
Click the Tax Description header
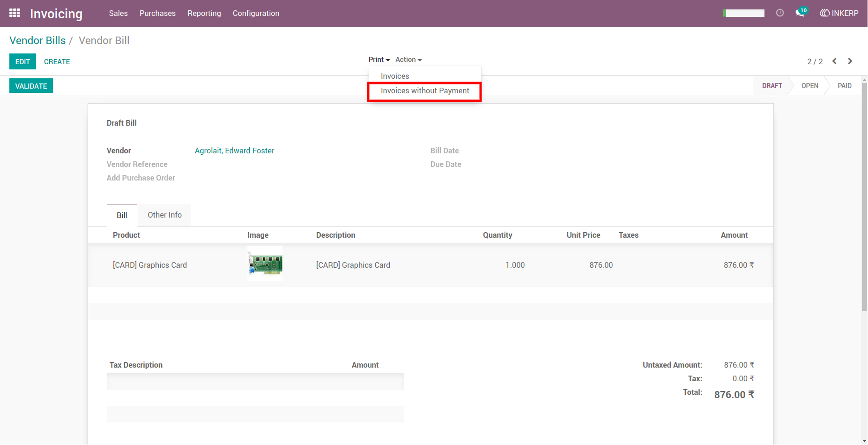click(x=136, y=365)
